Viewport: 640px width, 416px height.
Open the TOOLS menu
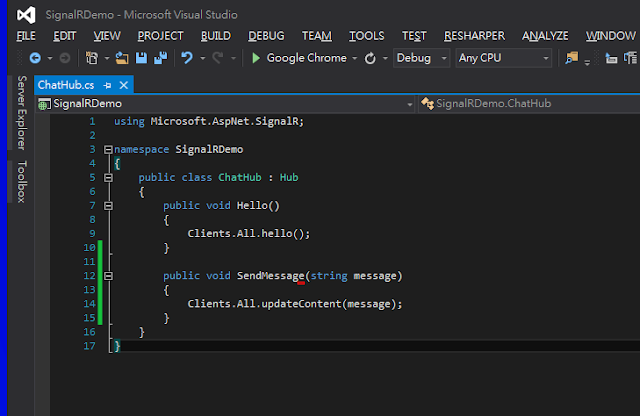click(367, 36)
